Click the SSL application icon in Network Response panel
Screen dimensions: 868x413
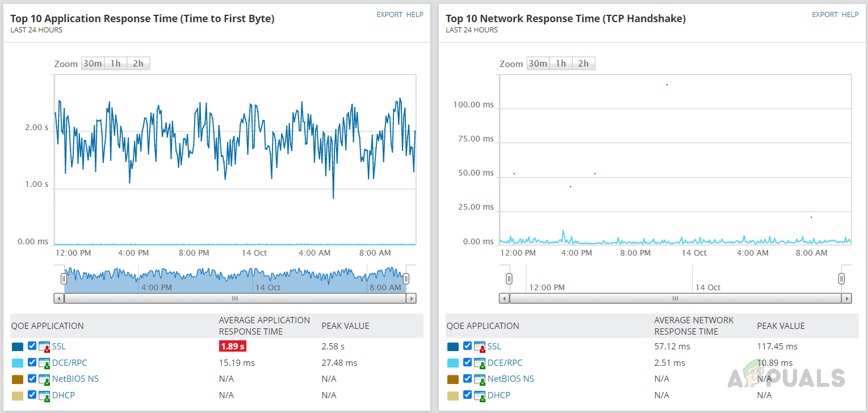click(480, 347)
